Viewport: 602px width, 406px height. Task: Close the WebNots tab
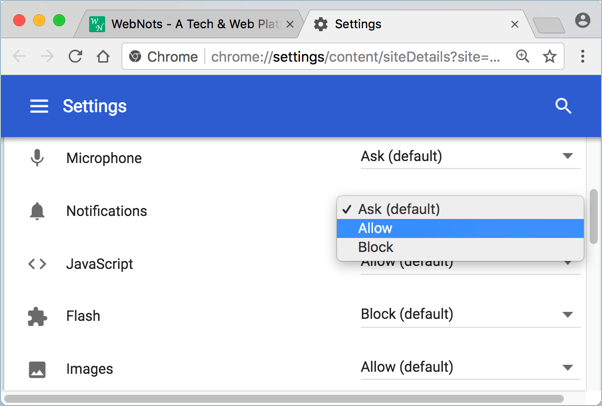tap(290, 24)
